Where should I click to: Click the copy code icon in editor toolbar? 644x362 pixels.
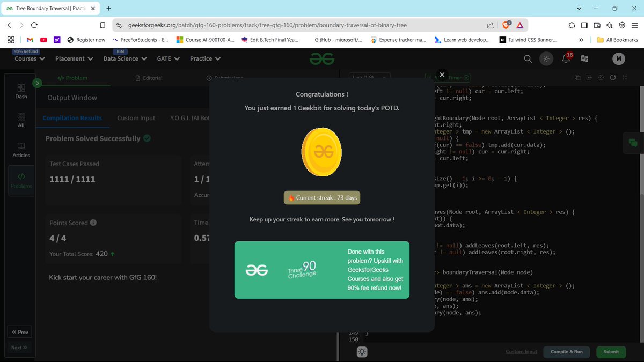[577, 78]
